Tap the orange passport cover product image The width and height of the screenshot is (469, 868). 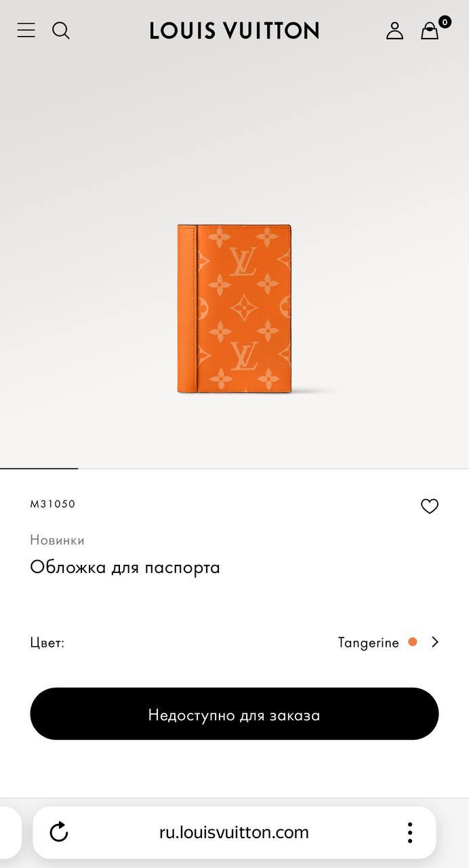(x=234, y=309)
